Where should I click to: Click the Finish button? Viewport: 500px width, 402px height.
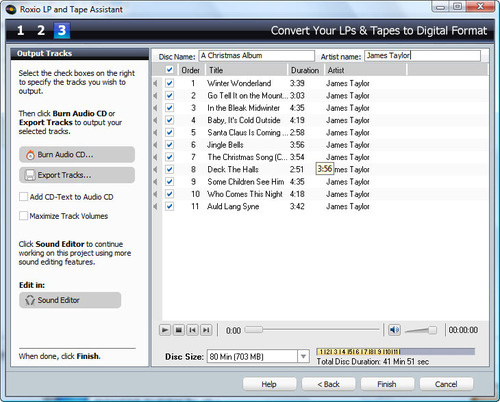(x=387, y=384)
